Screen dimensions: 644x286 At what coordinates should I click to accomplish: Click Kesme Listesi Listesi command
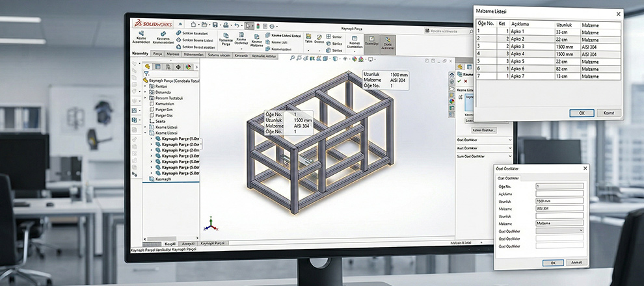[x=284, y=36]
